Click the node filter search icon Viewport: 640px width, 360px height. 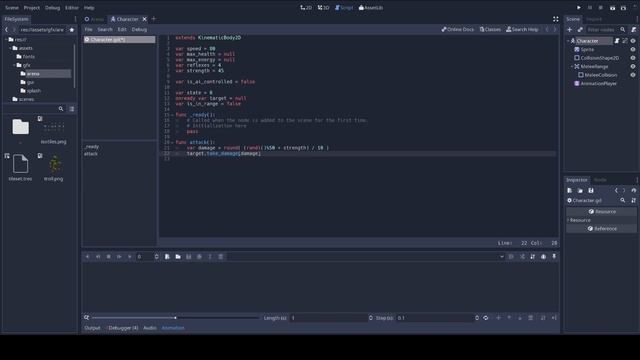[x=623, y=29]
